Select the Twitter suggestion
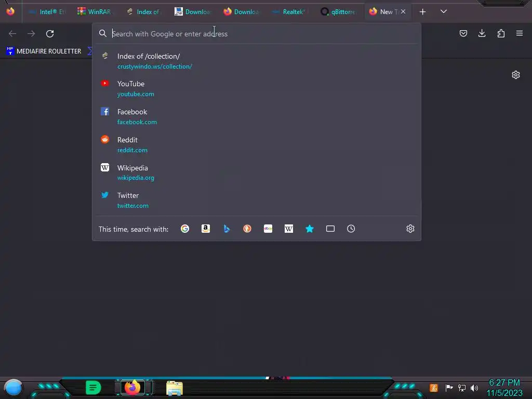The width and height of the screenshot is (532, 399). pyautogui.click(x=257, y=200)
